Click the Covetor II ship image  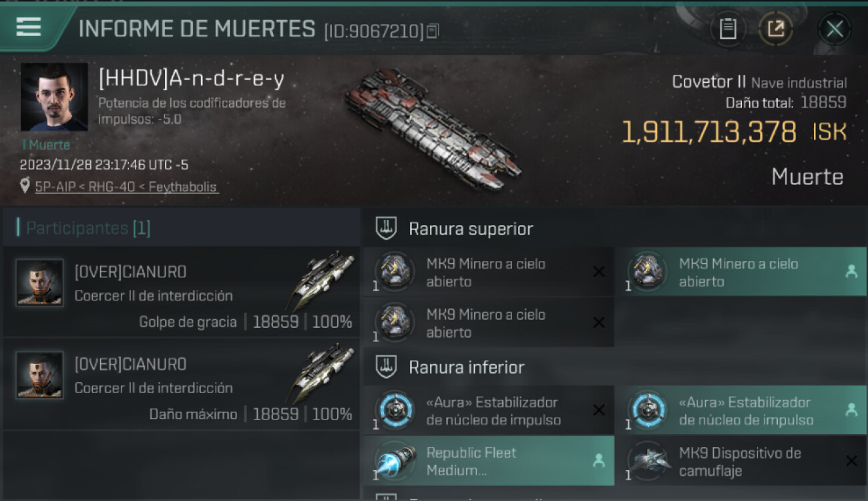pyautogui.click(x=433, y=128)
